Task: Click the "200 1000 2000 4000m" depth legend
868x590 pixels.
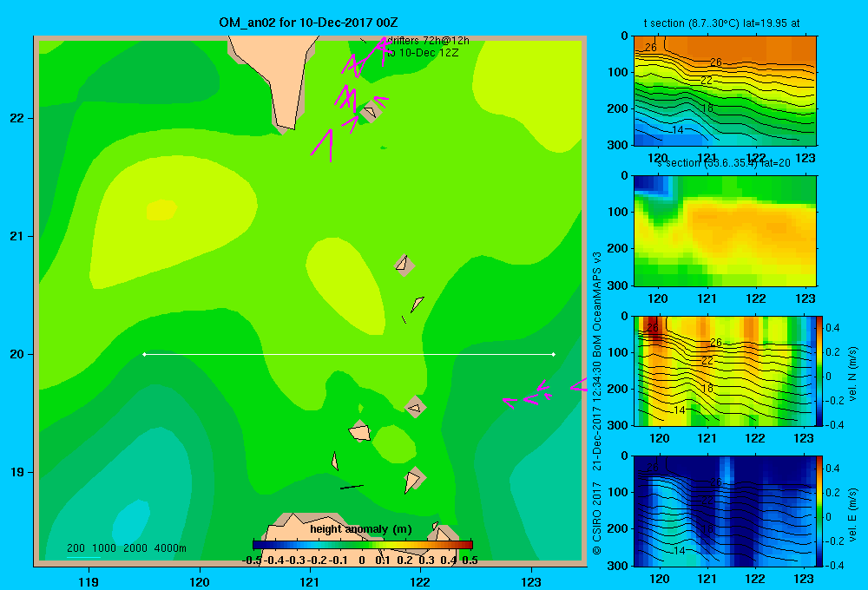Action: point(126,548)
